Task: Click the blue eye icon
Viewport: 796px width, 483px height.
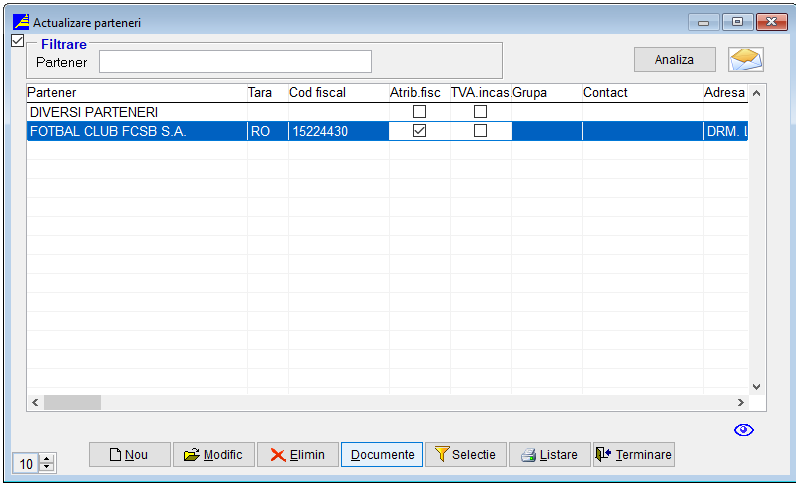Action: click(x=744, y=430)
